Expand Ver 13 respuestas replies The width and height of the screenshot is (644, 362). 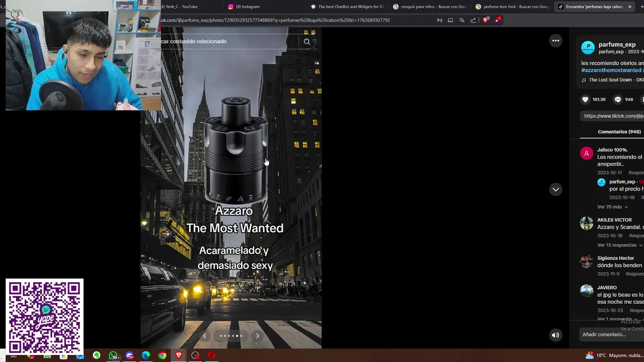tap(619, 245)
